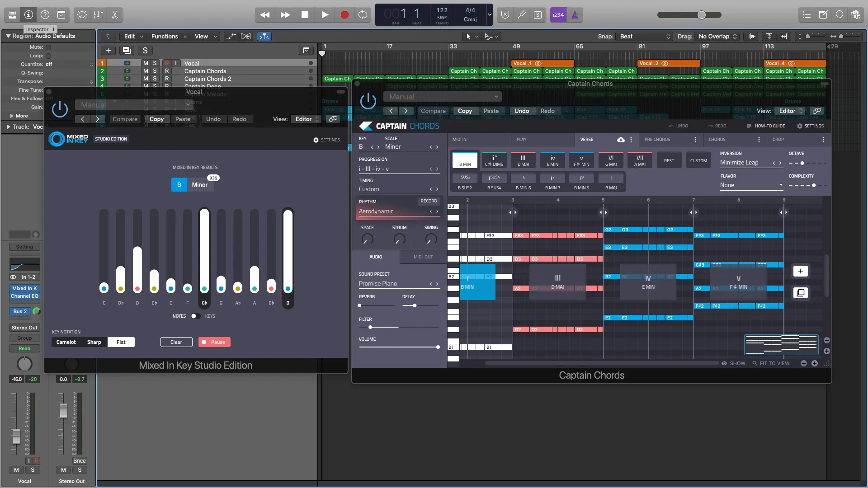Viewport: 868px width, 488px height.
Task: Click the Clear button
Action: pos(176,342)
